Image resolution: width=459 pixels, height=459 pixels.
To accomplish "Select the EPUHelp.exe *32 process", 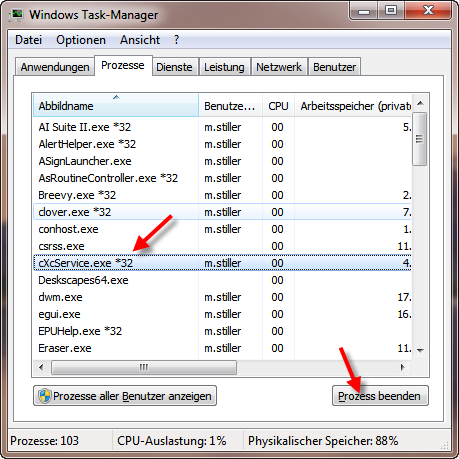I will [222, 331].
